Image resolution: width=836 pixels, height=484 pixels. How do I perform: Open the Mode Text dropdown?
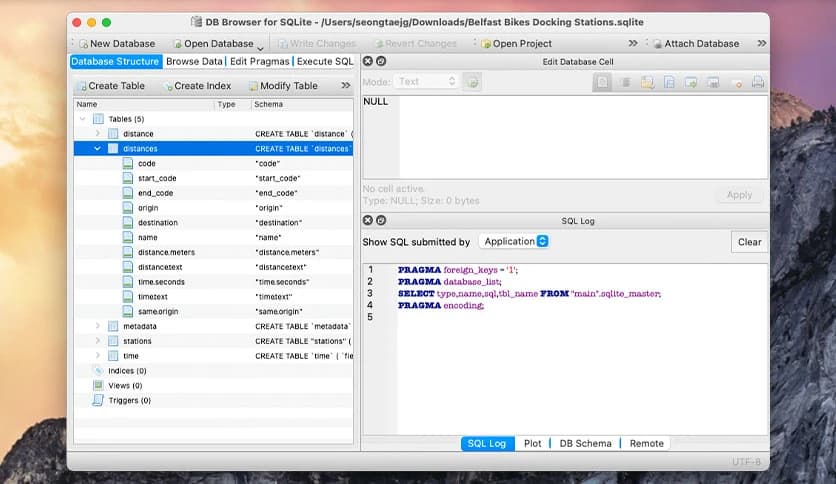point(427,82)
